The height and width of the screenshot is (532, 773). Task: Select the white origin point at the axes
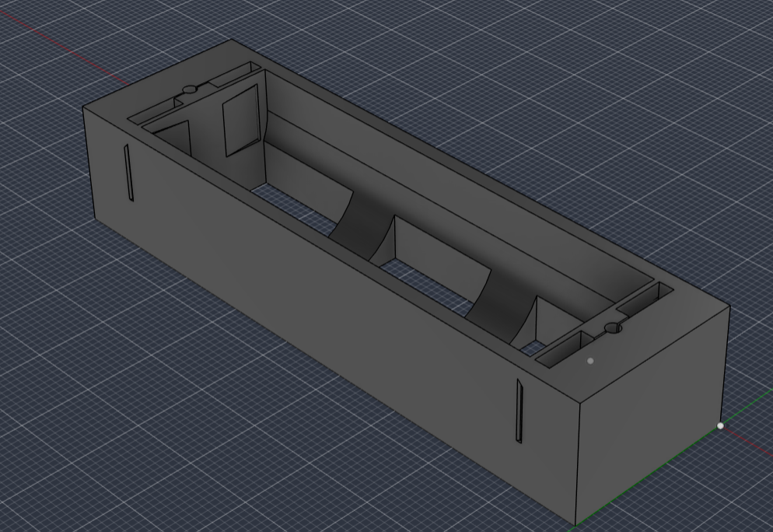tap(720, 425)
